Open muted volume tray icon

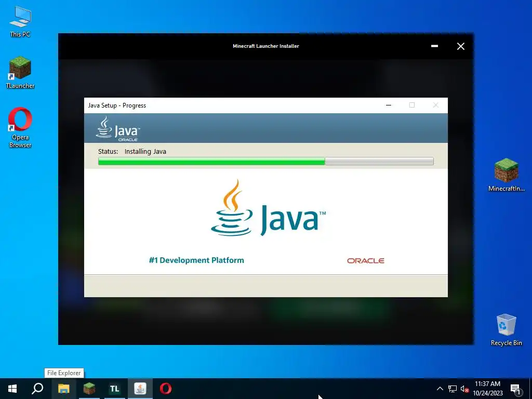pyautogui.click(x=464, y=389)
